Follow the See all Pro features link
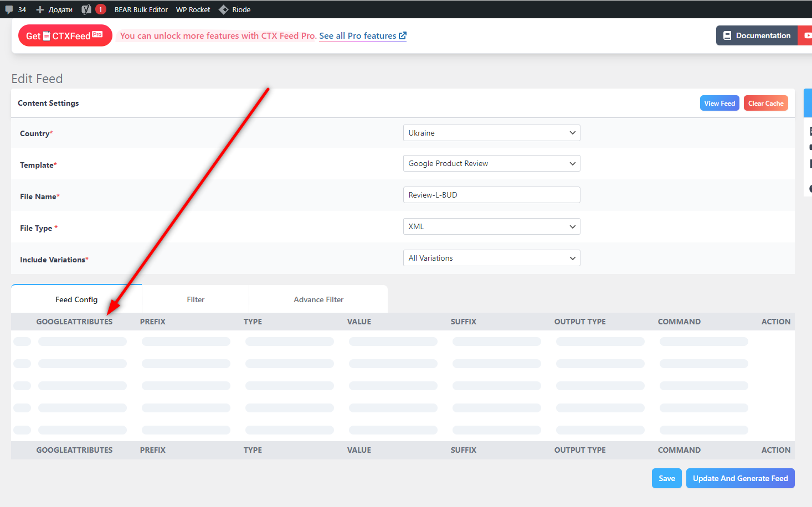The image size is (812, 507). click(x=363, y=35)
